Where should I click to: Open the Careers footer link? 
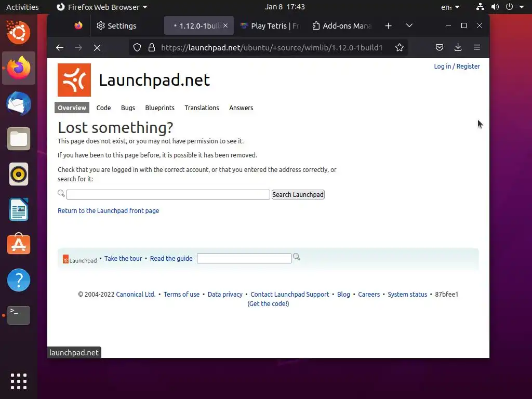[x=369, y=295]
